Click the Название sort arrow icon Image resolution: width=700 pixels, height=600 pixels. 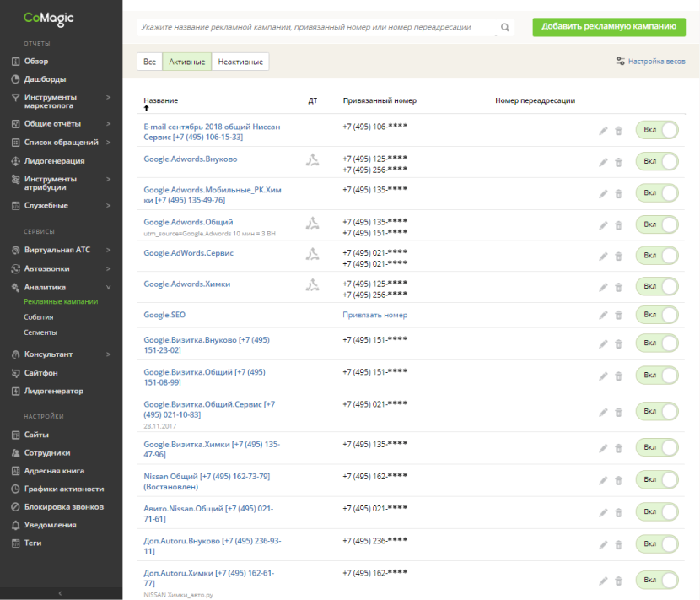point(147,108)
